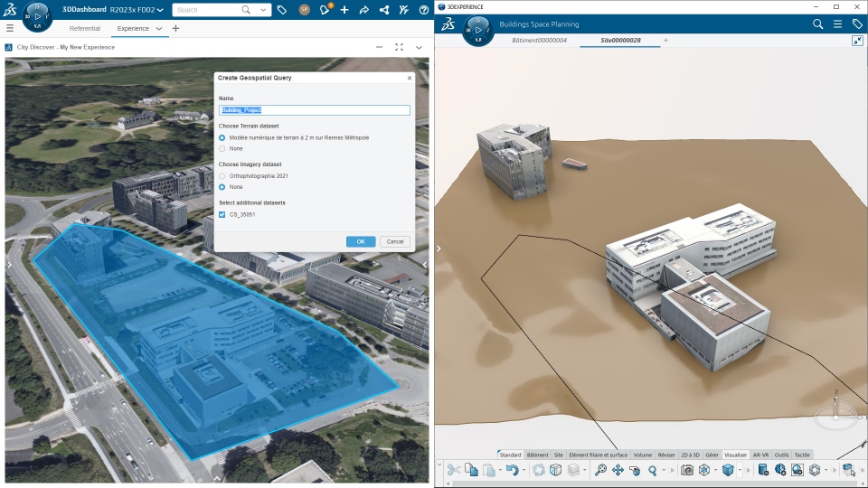Select Orthophotographie 2021 imagery option
This screenshot has height=488, width=868.
222,176
